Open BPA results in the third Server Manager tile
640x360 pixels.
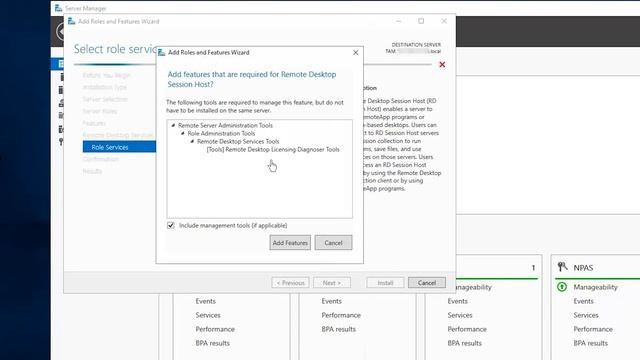click(x=464, y=343)
